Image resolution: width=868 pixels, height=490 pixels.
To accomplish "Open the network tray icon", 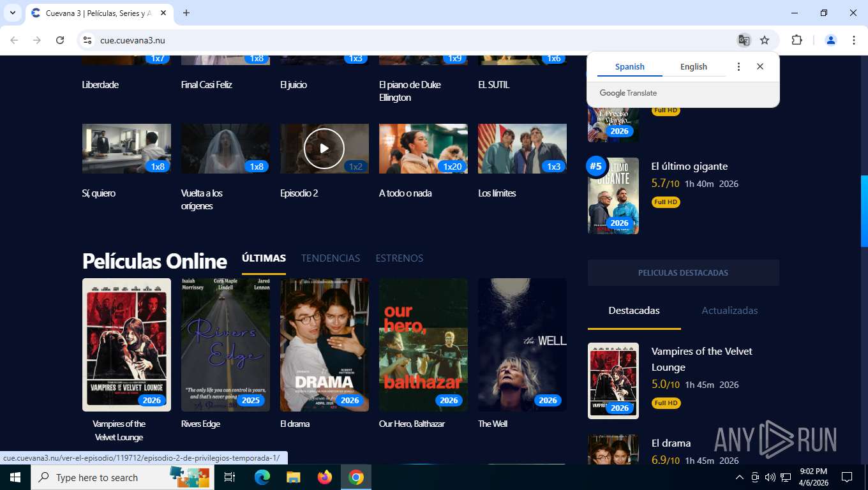I will point(786,477).
